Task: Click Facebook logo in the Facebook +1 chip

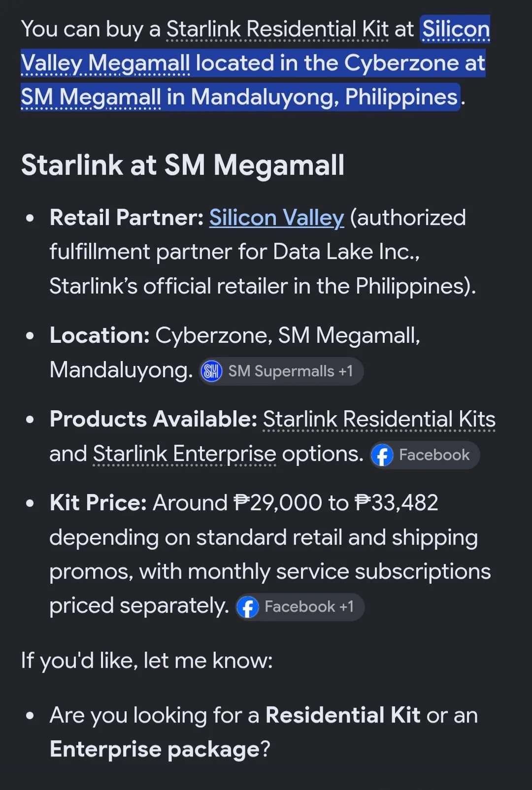Action: (248, 607)
